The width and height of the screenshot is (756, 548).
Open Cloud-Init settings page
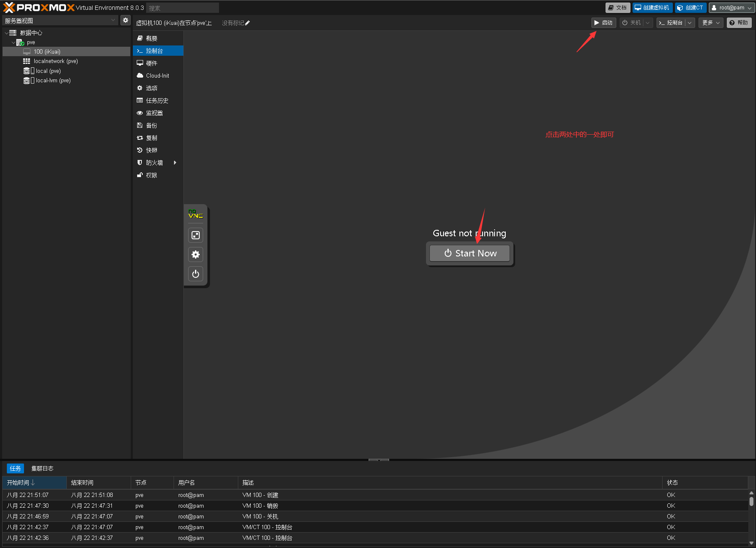pyautogui.click(x=157, y=76)
